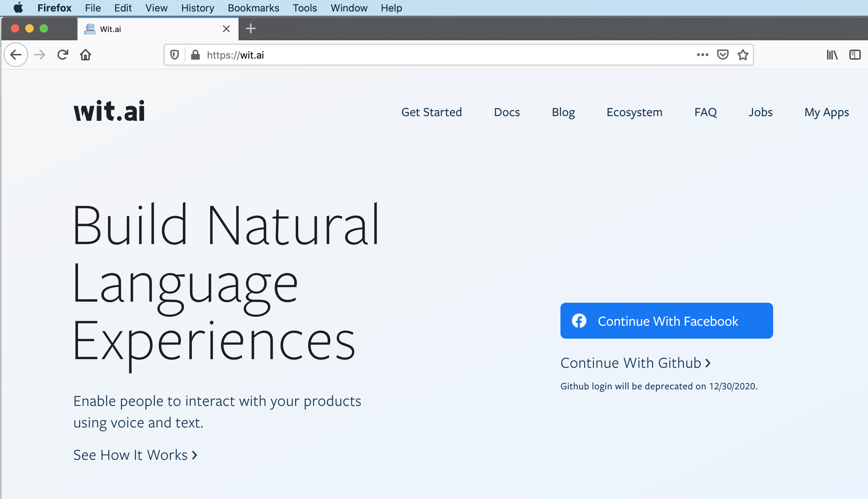This screenshot has width=868, height=499.
Task: Save page to Pocket
Action: pos(722,55)
